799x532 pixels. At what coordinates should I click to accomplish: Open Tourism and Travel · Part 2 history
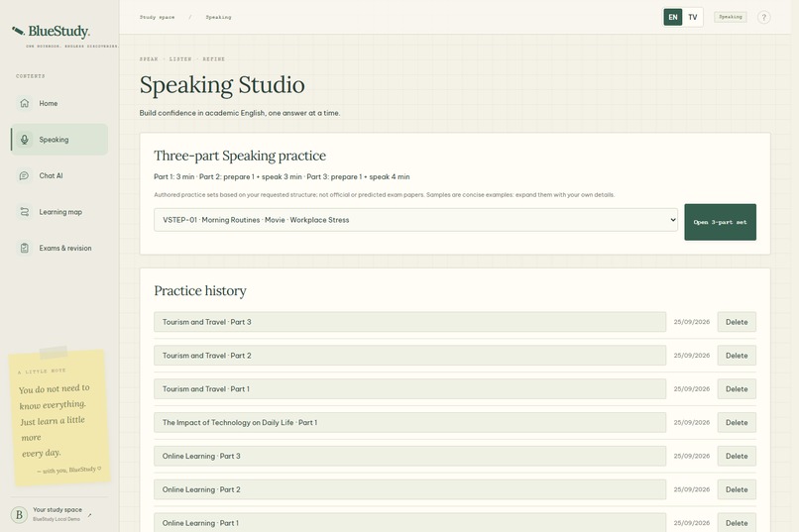(409, 356)
